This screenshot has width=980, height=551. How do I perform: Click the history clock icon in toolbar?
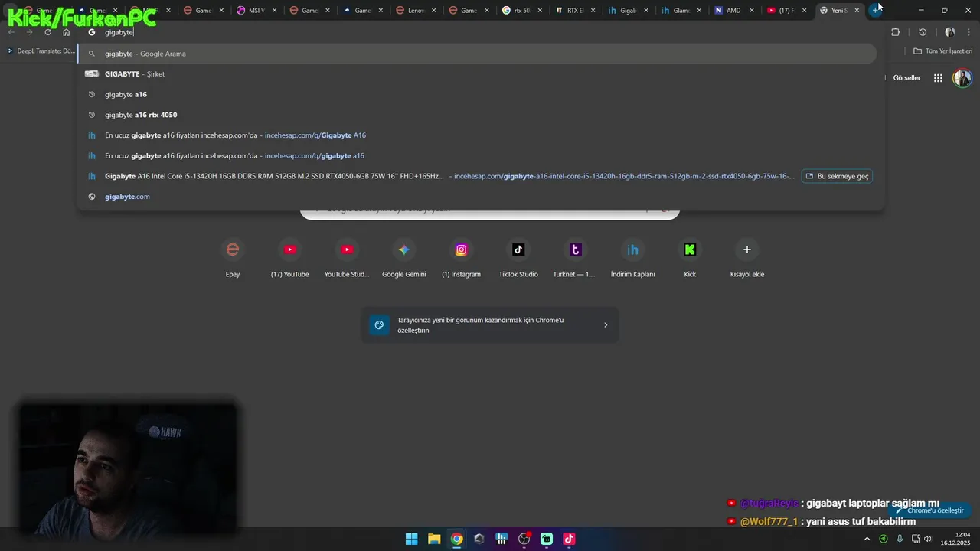click(x=923, y=32)
